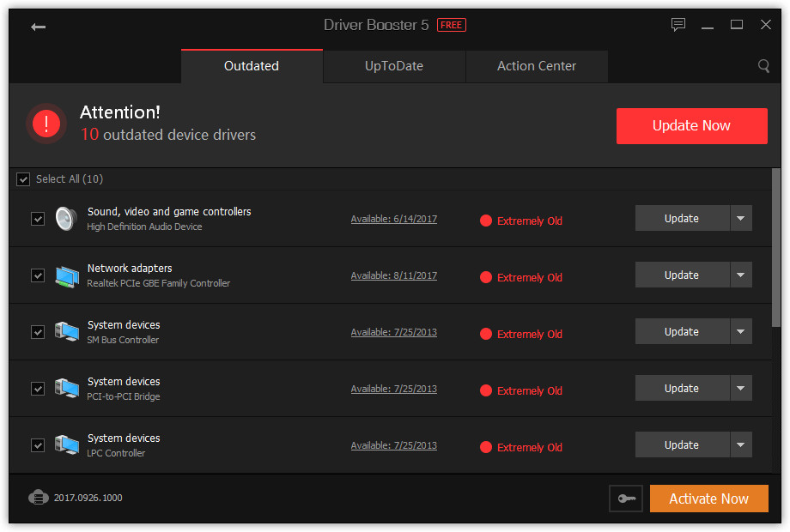Open the Update dropdown arrow for PCI-to-PCI Bridge
This screenshot has height=532, width=790.
click(741, 389)
